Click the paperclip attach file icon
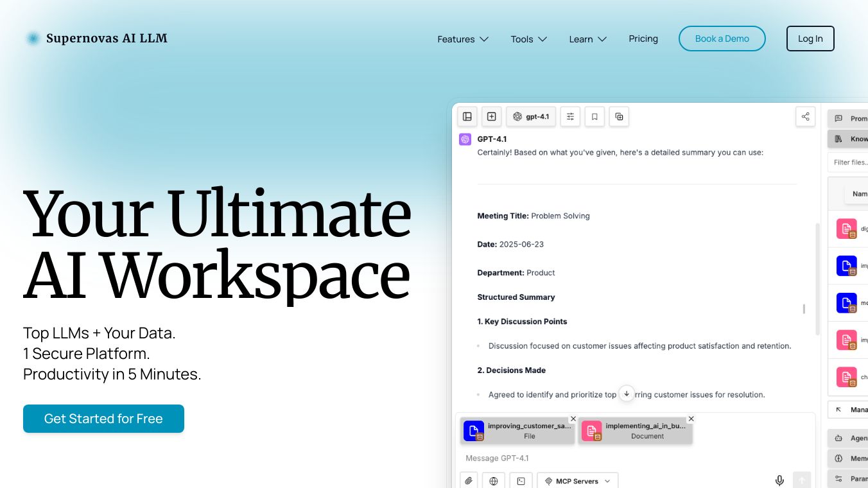Viewport: 868px width, 488px height. tap(469, 480)
